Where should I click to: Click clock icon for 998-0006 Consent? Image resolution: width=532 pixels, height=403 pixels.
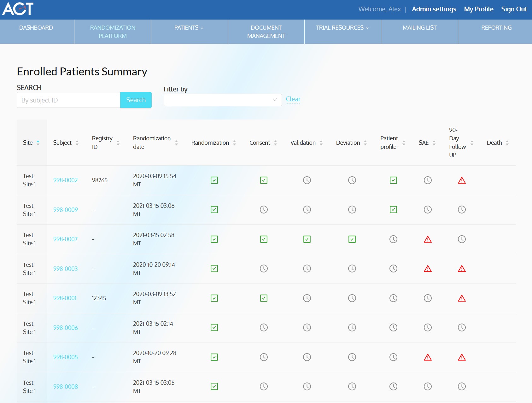[x=264, y=327]
